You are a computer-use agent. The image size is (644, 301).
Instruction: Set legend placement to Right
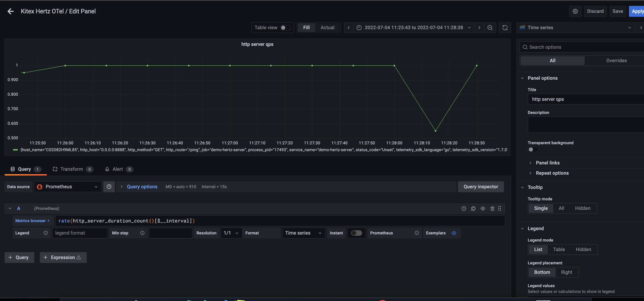coord(567,272)
